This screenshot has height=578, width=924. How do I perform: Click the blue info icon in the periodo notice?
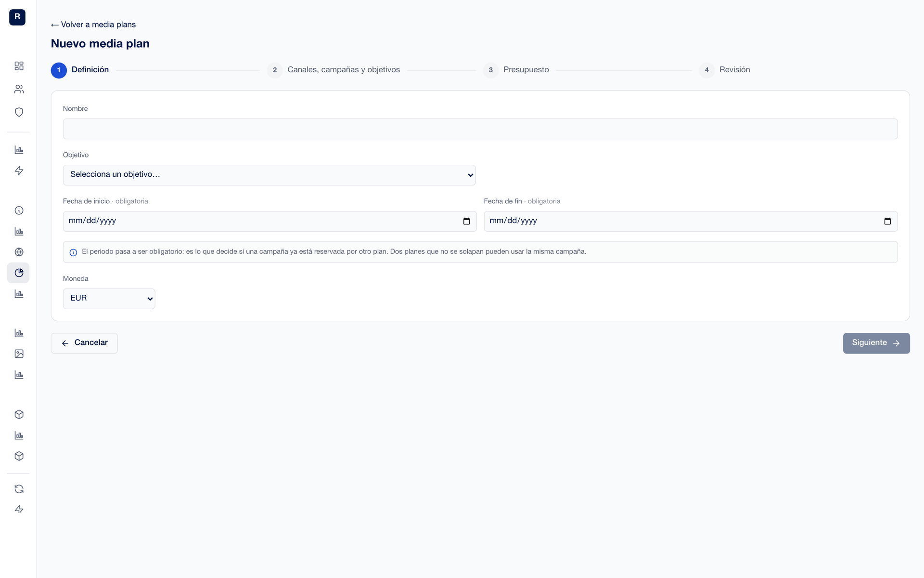click(x=73, y=252)
